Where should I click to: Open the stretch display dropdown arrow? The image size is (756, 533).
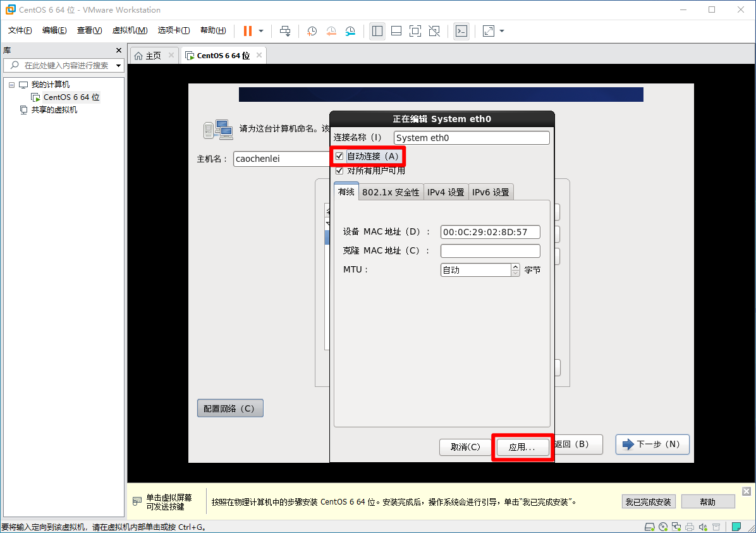coord(502,31)
